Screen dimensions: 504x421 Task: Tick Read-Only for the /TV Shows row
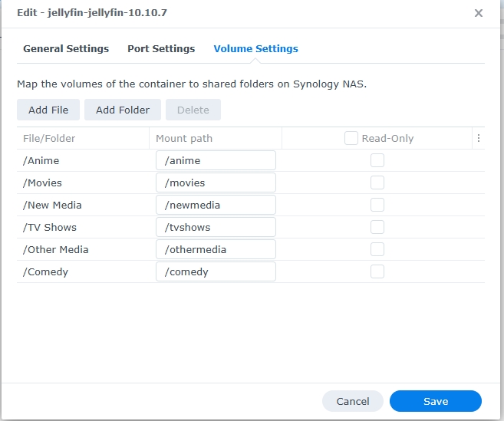pos(377,227)
